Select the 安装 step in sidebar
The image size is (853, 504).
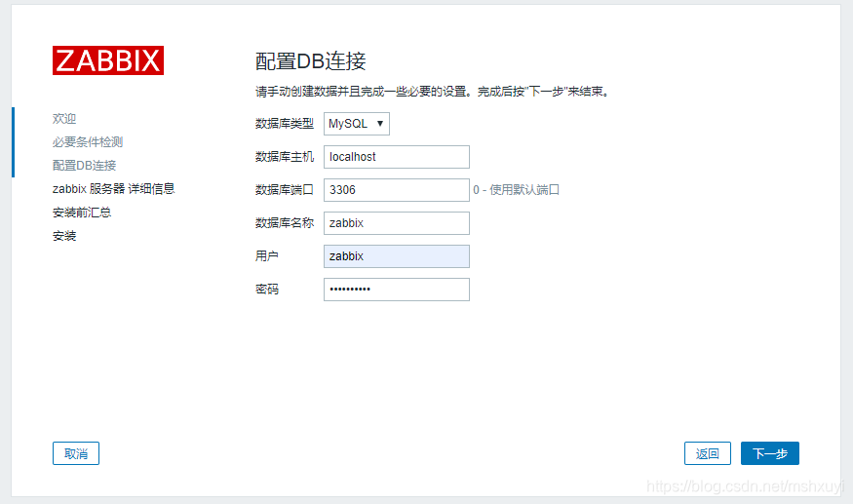pos(64,236)
